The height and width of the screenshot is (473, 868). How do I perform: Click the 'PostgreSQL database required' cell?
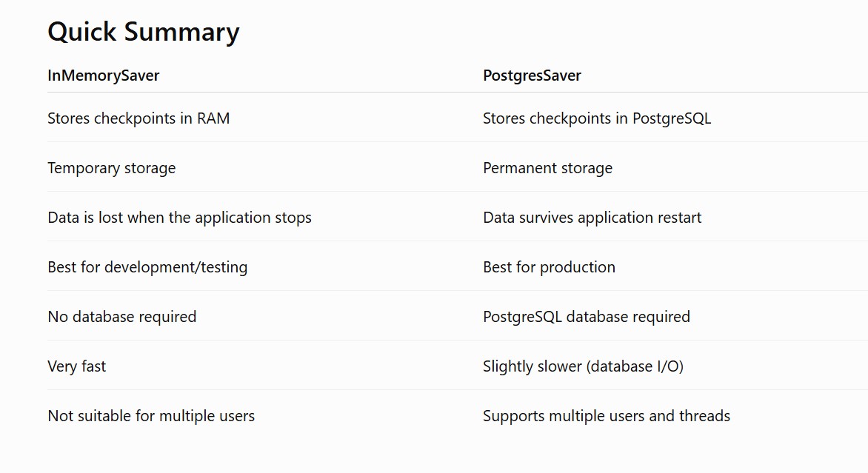(587, 316)
